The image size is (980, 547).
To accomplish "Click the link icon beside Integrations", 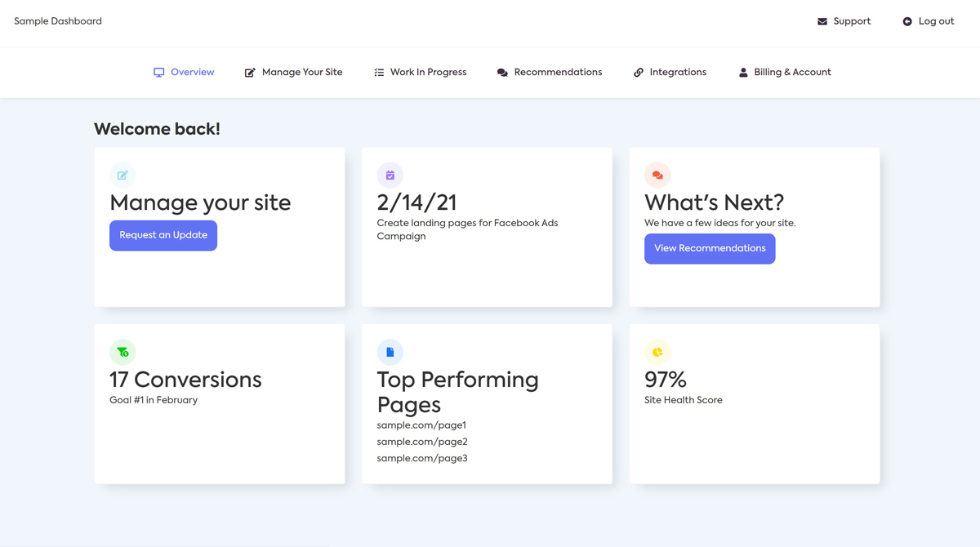I will (x=637, y=72).
